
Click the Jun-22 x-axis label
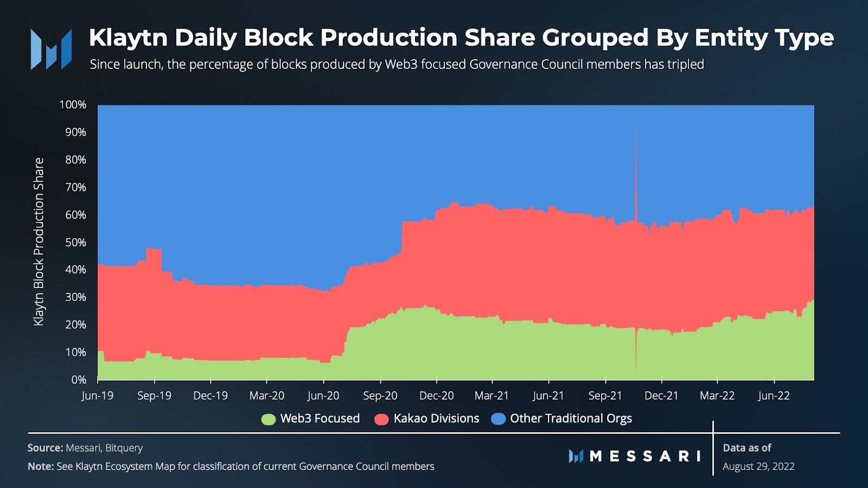pos(774,395)
